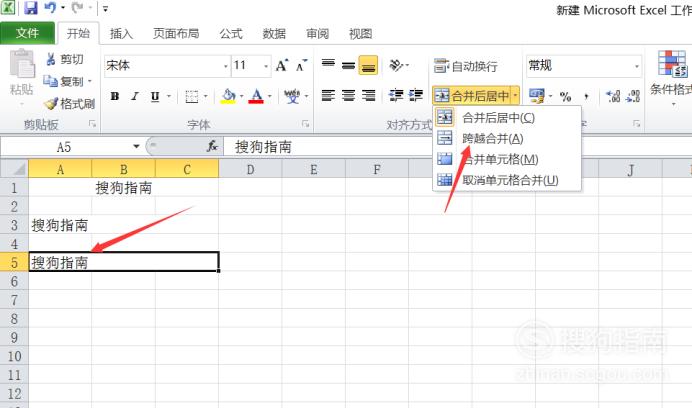Screen dimensions: 692x408
Task: Switch to the 插入 tab
Action: 121,34
